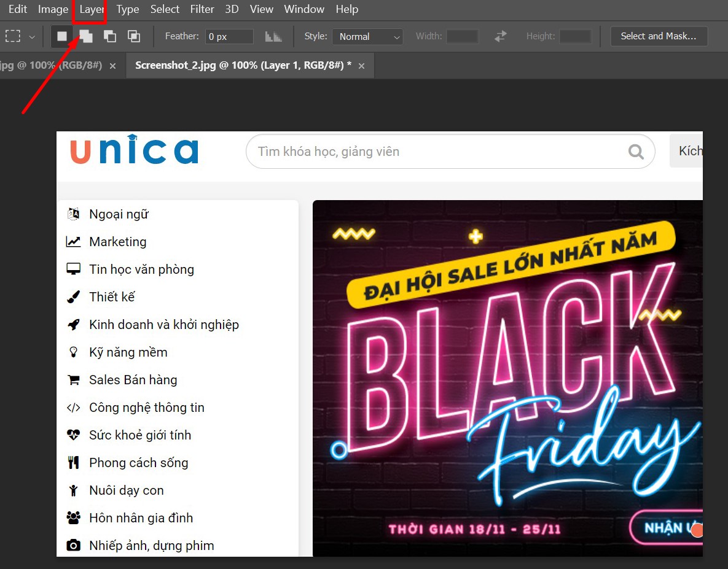728x569 pixels.
Task: Swap width and height arrows icon
Action: click(501, 36)
